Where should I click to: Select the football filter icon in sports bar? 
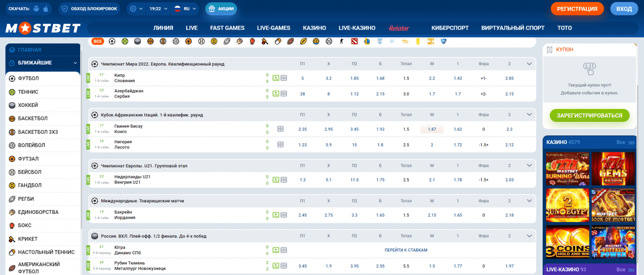pos(112,41)
